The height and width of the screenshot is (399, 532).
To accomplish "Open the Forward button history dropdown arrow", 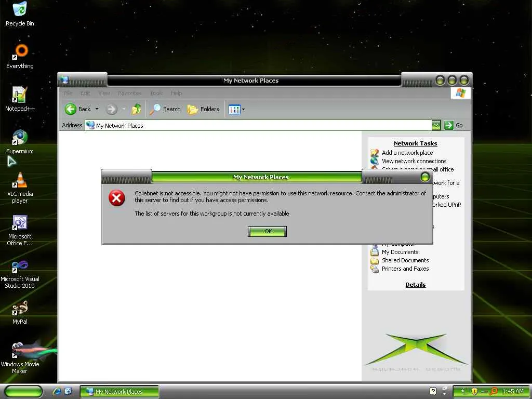I will 124,109.
